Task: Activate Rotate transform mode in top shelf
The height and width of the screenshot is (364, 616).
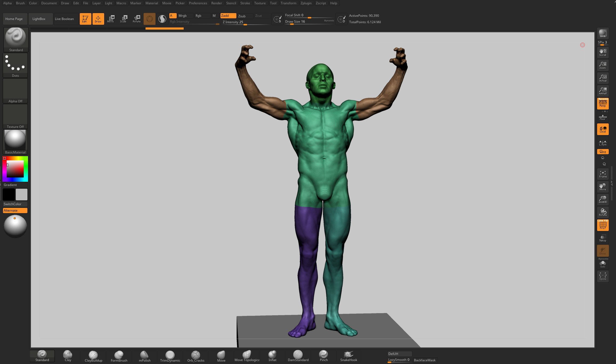Action: pyautogui.click(x=136, y=19)
